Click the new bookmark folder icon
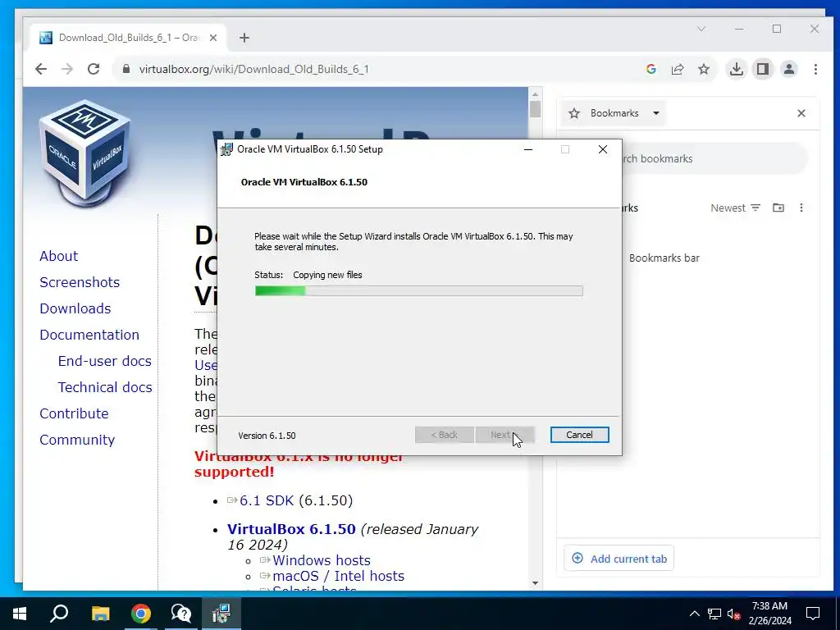 (778, 208)
